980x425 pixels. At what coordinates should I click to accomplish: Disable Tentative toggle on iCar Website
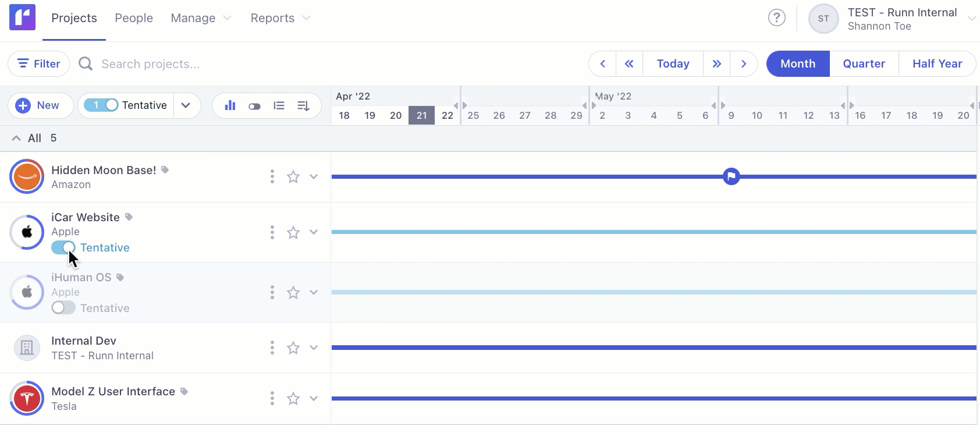click(x=63, y=247)
